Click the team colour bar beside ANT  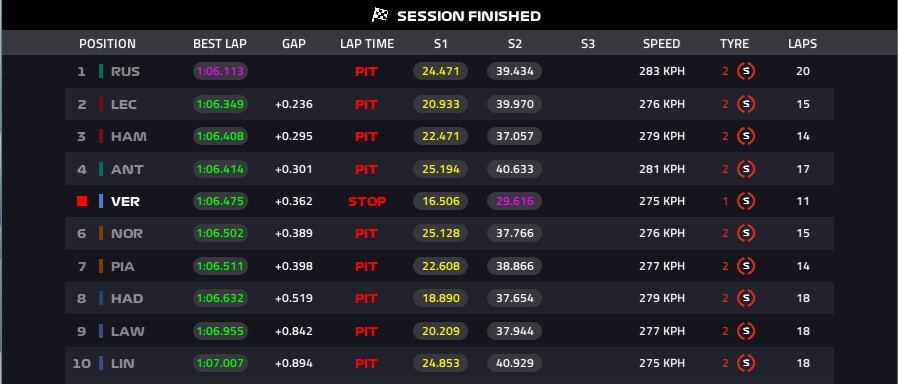(x=101, y=169)
